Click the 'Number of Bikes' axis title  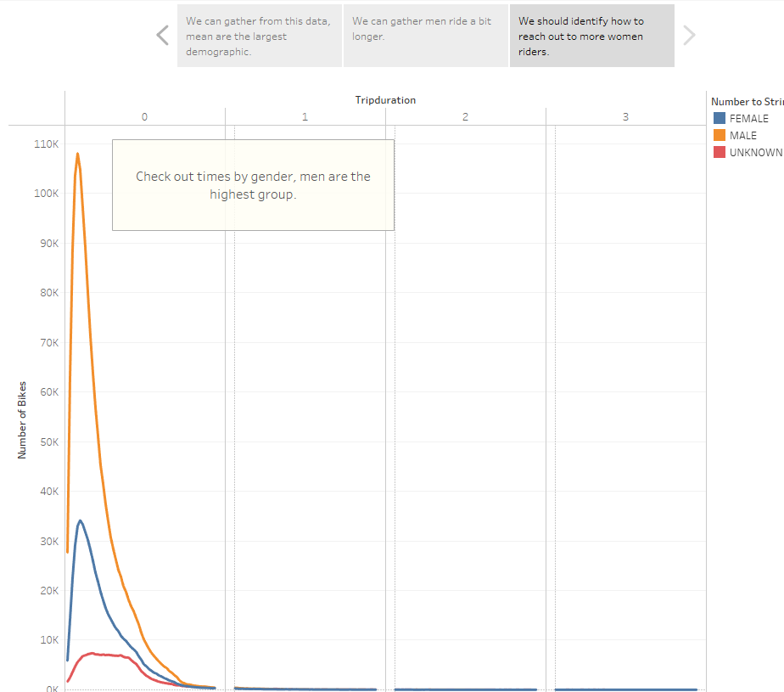tap(22, 420)
